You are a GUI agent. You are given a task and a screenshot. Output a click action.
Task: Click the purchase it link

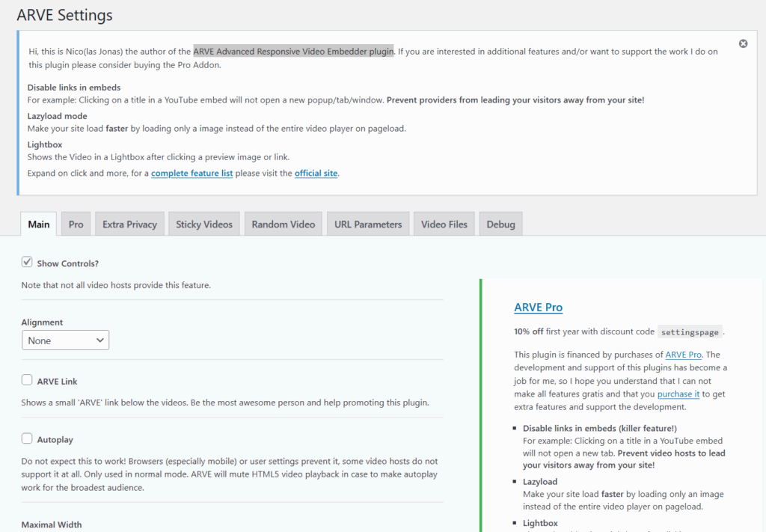678,394
